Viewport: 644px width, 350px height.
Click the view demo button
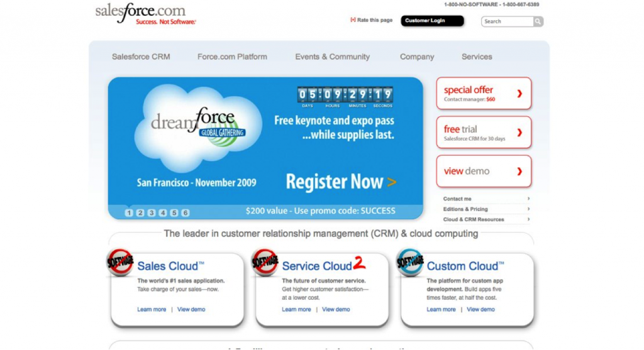click(484, 171)
